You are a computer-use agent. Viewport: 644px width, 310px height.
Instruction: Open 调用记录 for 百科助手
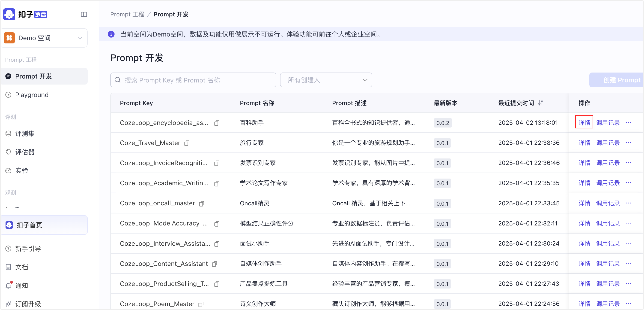pyautogui.click(x=608, y=123)
